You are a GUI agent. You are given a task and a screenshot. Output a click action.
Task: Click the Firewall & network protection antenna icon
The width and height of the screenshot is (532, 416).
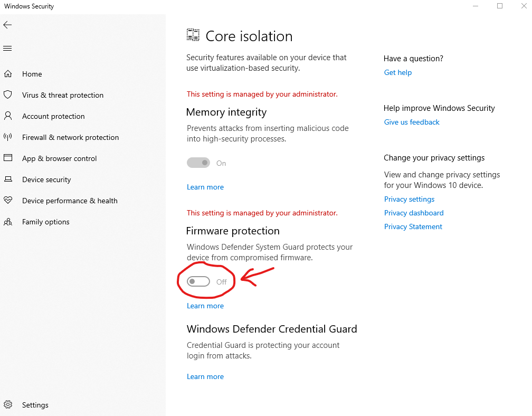(x=8, y=137)
